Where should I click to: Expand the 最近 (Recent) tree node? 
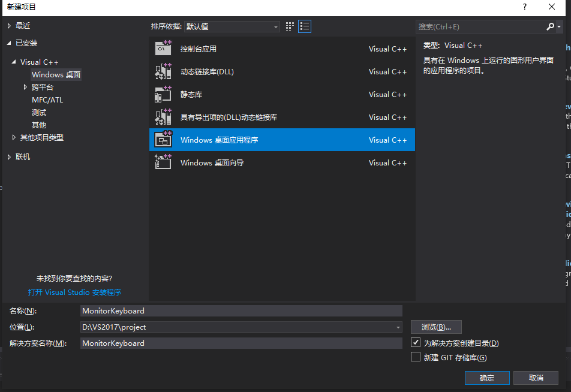[x=9, y=26]
